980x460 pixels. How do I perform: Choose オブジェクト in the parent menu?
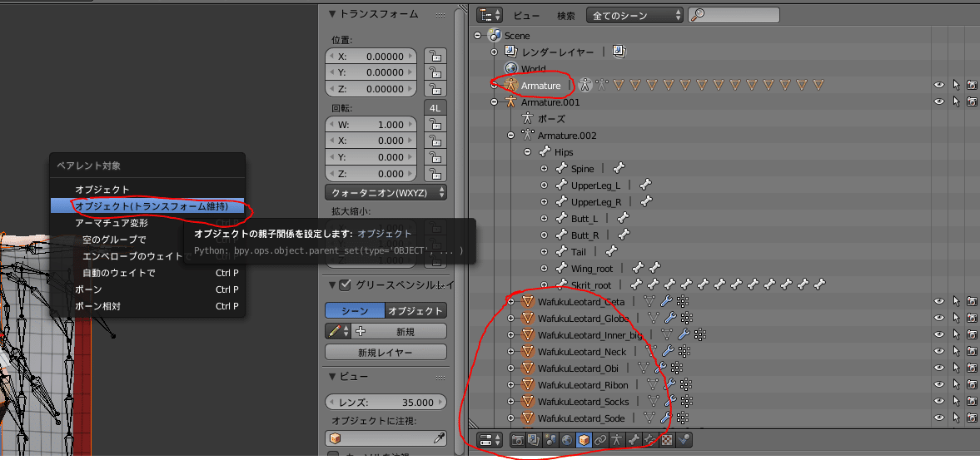(x=147, y=189)
